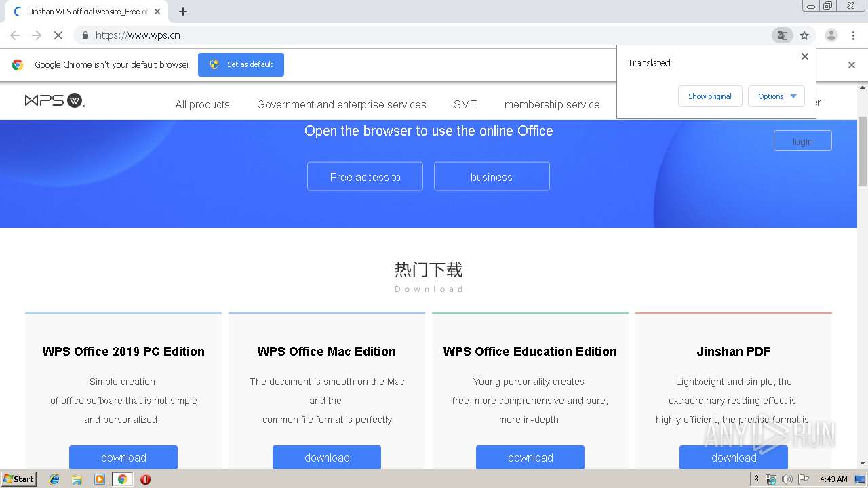
Task: Download WPS Office Education Edition
Action: click(x=530, y=457)
